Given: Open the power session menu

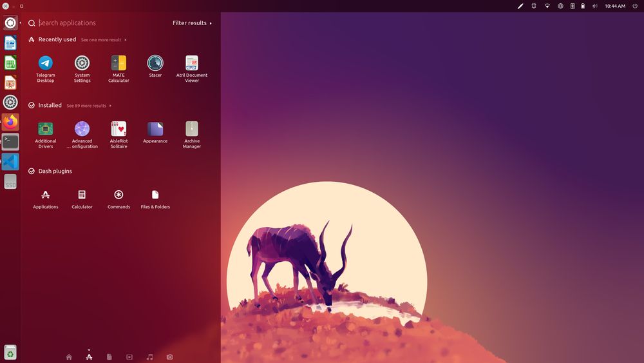Looking at the screenshot, I should pyautogui.click(x=634, y=6).
